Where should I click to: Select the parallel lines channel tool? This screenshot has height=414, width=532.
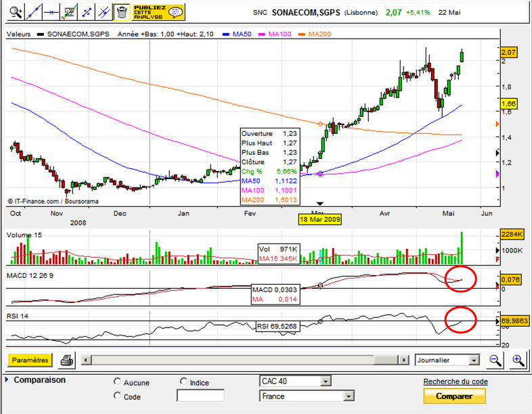coord(104,13)
